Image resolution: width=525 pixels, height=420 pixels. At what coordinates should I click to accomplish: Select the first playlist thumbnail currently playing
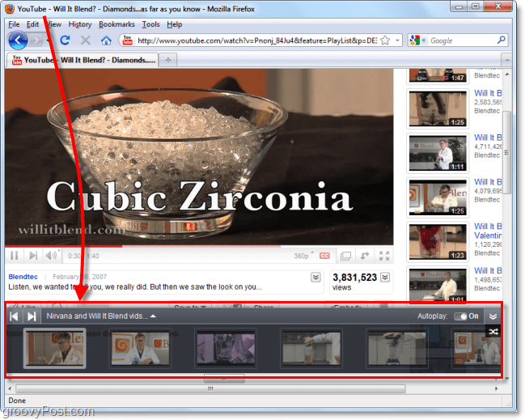[54, 348]
